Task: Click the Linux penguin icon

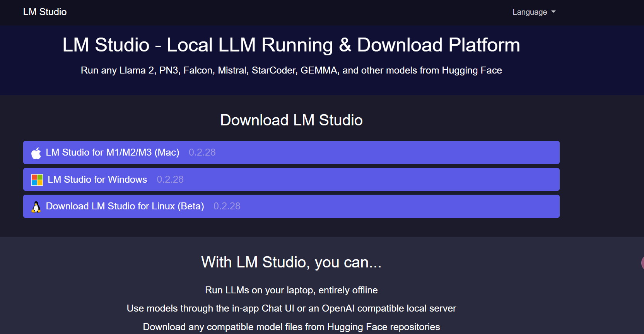Action: [36, 207]
